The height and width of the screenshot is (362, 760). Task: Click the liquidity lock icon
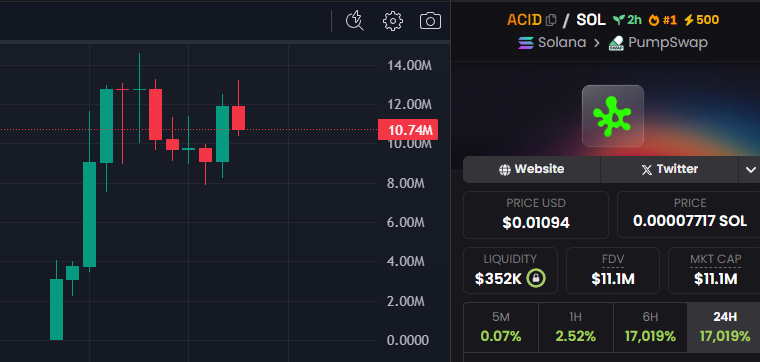click(x=536, y=278)
